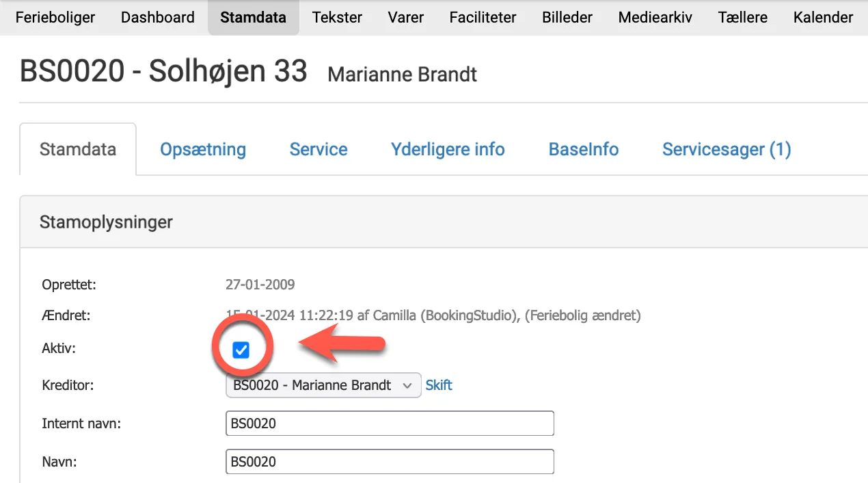
Task: Open the Ferieboliger menu
Action: click(x=55, y=17)
